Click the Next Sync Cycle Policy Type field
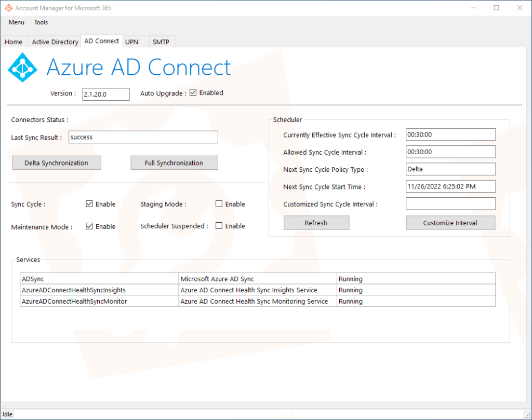Viewport: 532px width, 420px height. pos(450,169)
